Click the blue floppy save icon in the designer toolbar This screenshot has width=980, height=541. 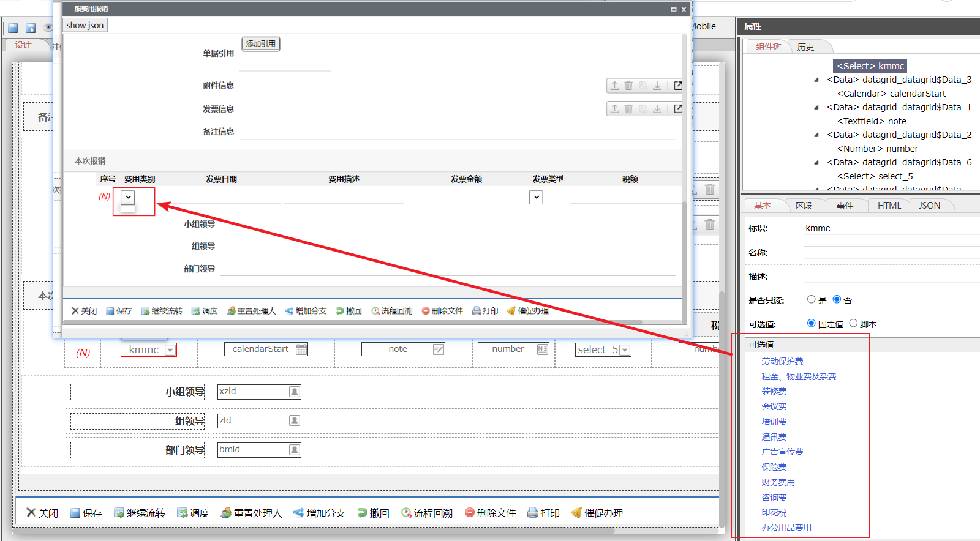(x=13, y=28)
